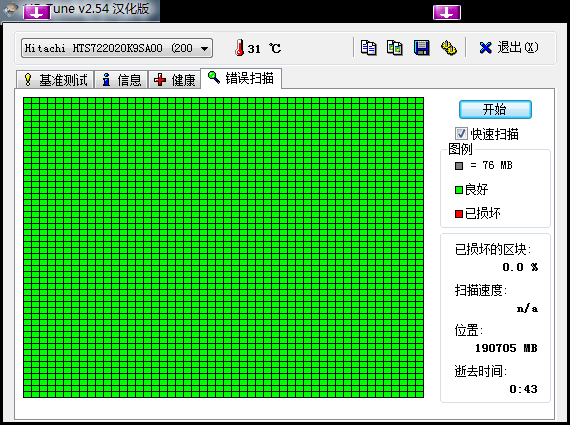Click the blue floppy disk save icon
Image resolution: width=570 pixels, height=425 pixels.
click(x=421, y=48)
